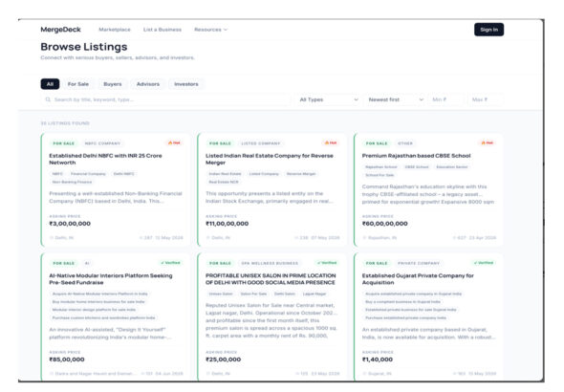Image resolution: width=564 pixels, height=392 pixels.
Task: Click the Non-Banking Finance tag
Action: (72, 182)
